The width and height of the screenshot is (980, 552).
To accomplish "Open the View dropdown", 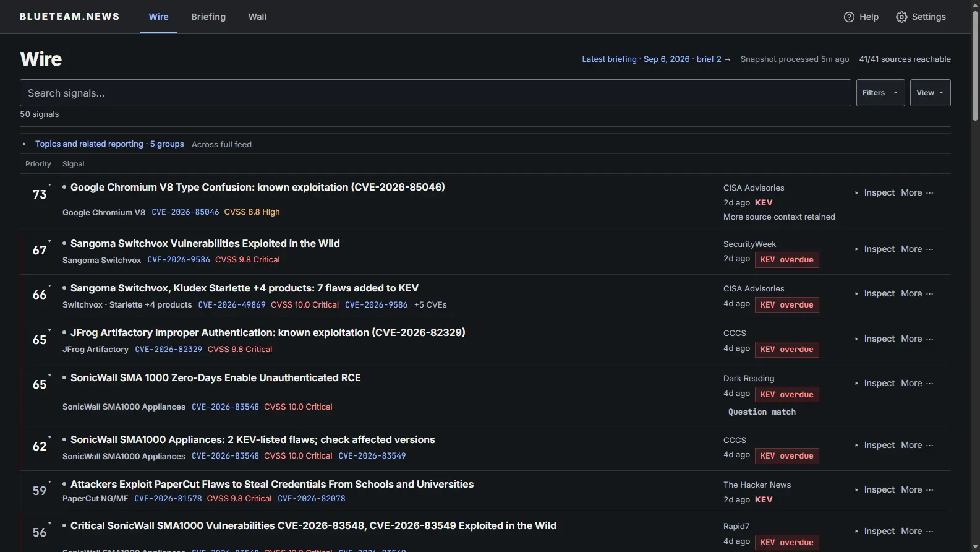I will pos(930,93).
